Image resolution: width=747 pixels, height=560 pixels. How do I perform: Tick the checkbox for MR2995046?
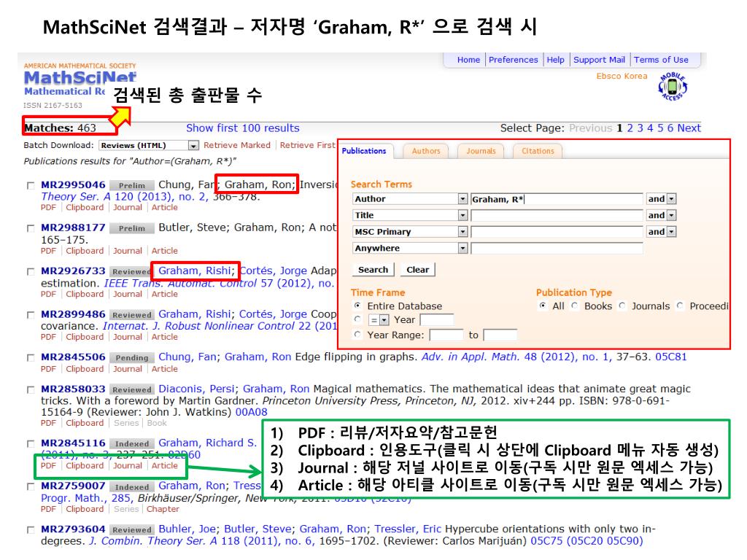click(x=31, y=185)
